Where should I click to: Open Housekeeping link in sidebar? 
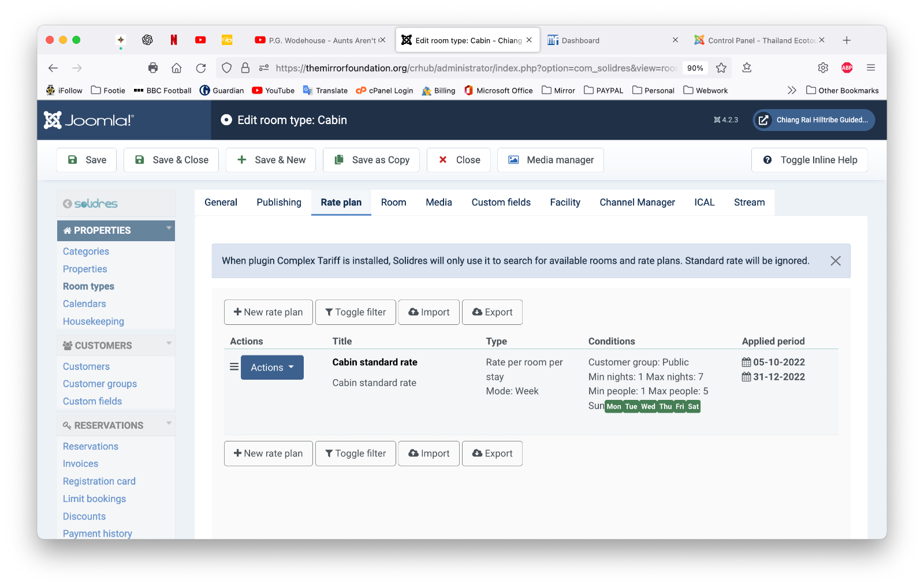[94, 321]
